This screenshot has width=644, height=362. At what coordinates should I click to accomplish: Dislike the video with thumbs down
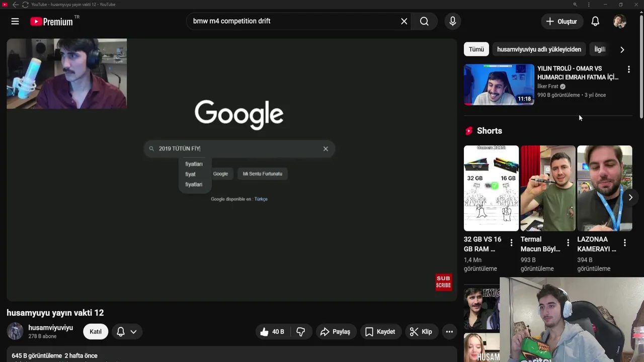coord(301,332)
